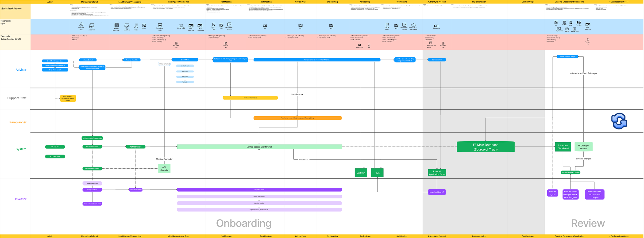The height and width of the screenshot is (238, 644).
Task: Select the Phone/Voice Call telephone icon
Action: (116, 25)
